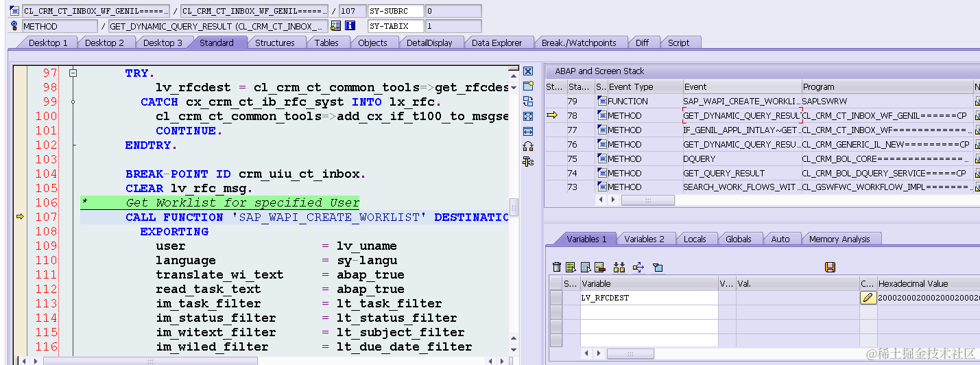Click the Event Type column header

[645, 86]
